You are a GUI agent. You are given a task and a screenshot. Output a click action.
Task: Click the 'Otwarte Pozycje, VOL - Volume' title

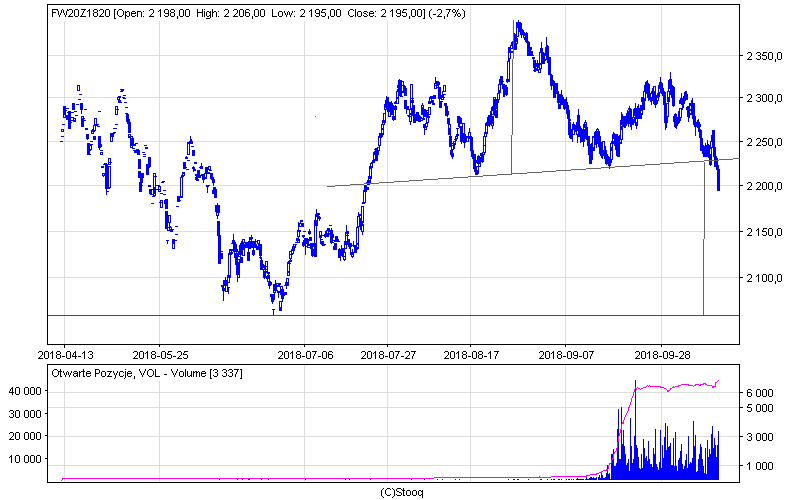point(129,373)
